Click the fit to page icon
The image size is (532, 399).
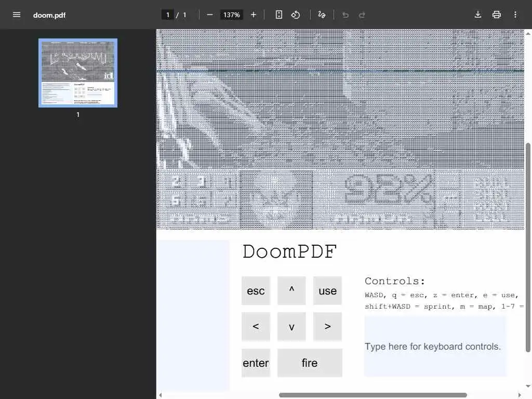tap(278, 15)
